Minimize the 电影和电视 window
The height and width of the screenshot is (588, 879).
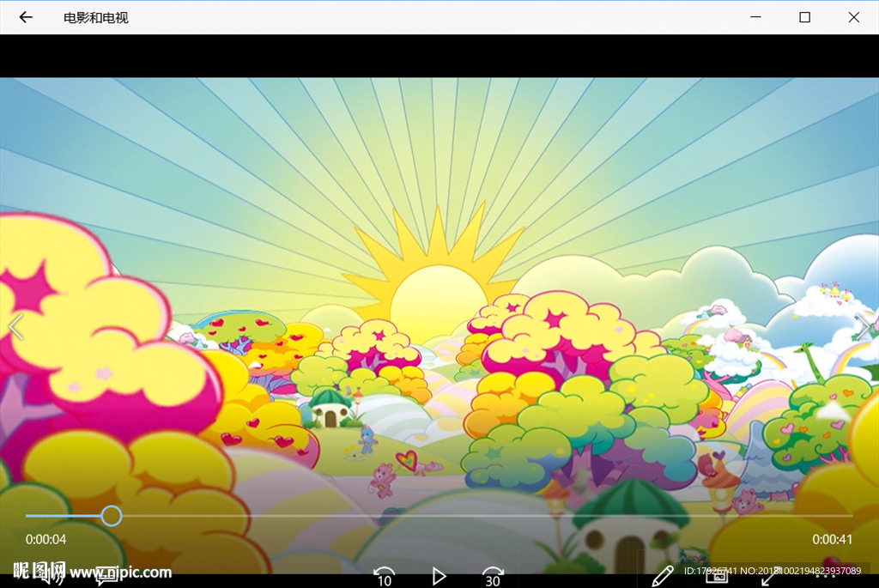[x=755, y=17]
